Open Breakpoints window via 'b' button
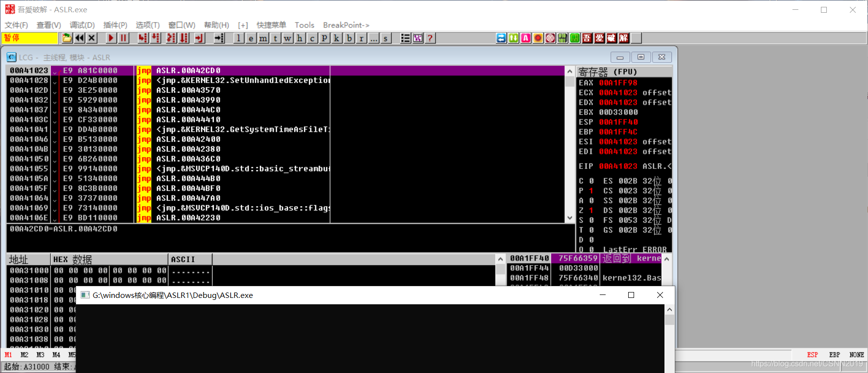 (x=349, y=38)
